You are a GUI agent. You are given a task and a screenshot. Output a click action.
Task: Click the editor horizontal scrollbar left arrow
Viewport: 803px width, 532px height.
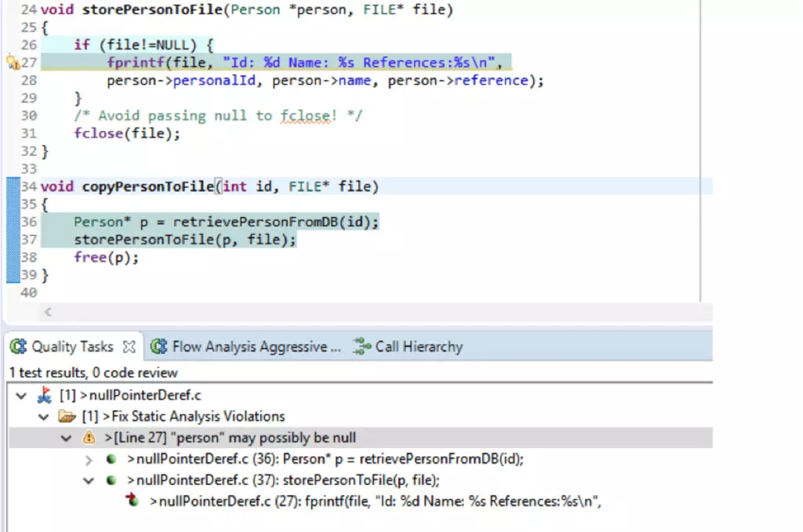[x=48, y=312]
